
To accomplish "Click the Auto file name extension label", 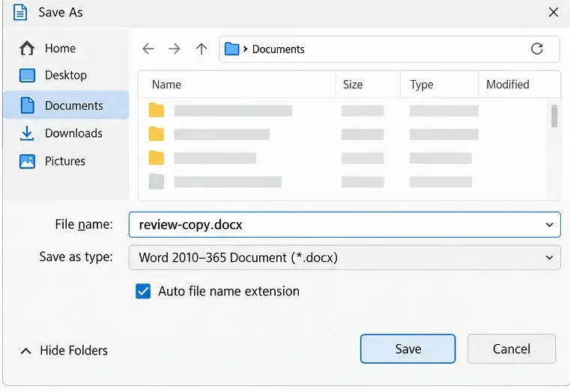I will (x=228, y=291).
